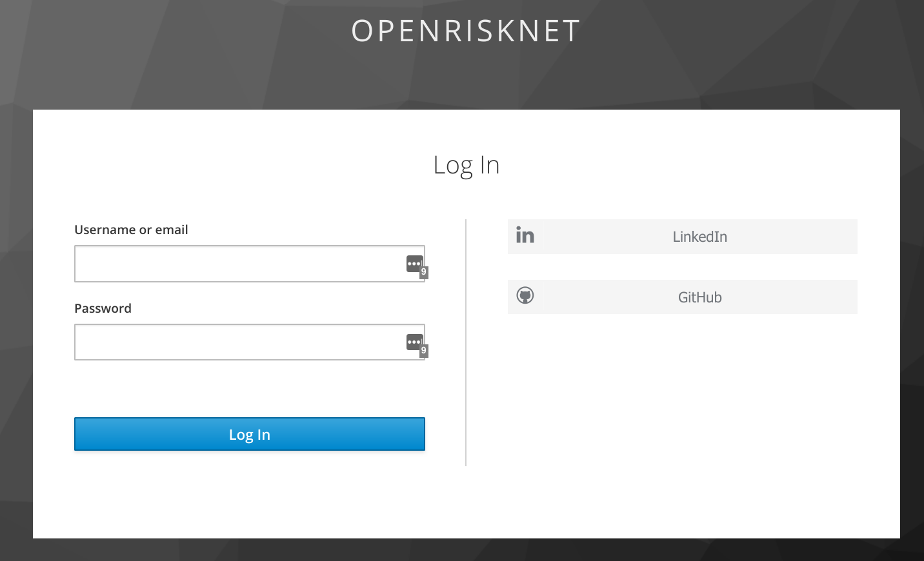Click the Username or email label
Image resolution: width=924 pixels, height=561 pixels.
(x=131, y=230)
